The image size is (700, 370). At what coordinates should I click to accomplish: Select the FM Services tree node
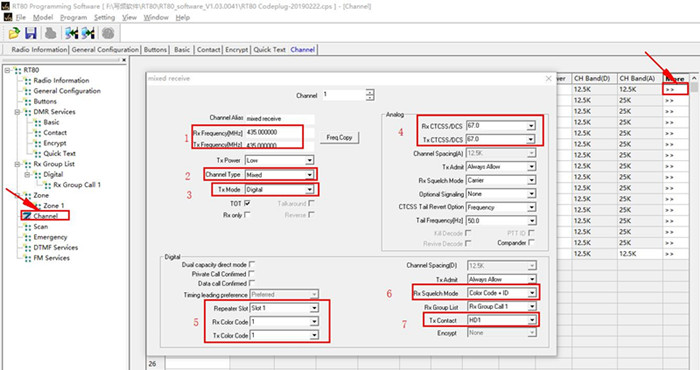point(51,258)
